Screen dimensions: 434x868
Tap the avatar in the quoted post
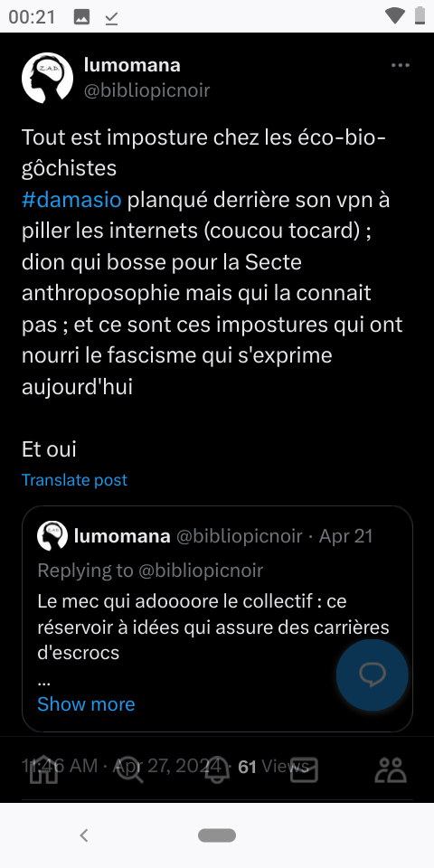click(x=52, y=536)
